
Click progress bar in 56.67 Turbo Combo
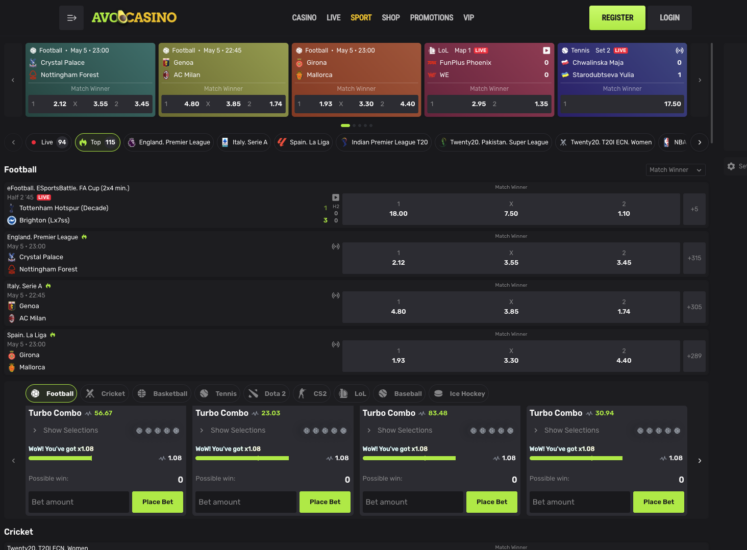(x=60, y=458)
